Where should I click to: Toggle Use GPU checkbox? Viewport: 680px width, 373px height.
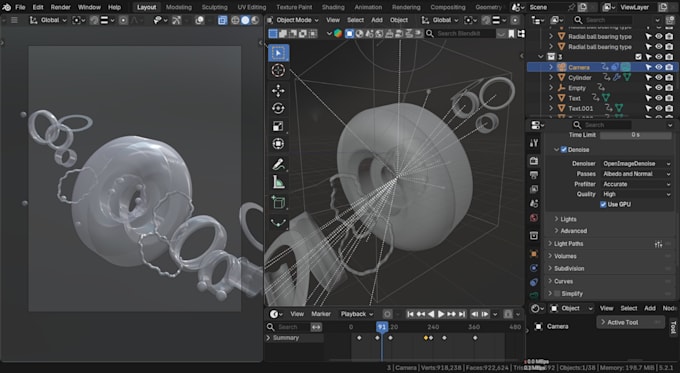[x=603, y=204]
